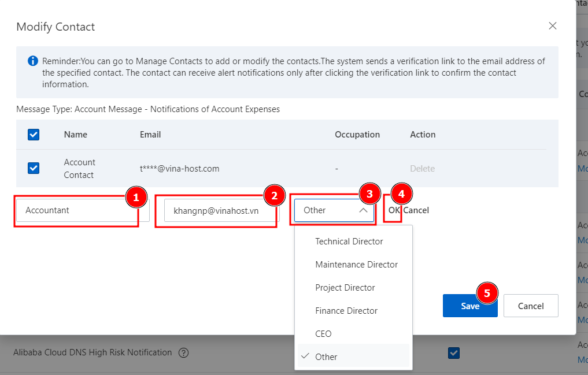The image size is (588, 375).
Task: Choose Maintenance Director option
Action: pyautogui.click(x=356, y=264)
